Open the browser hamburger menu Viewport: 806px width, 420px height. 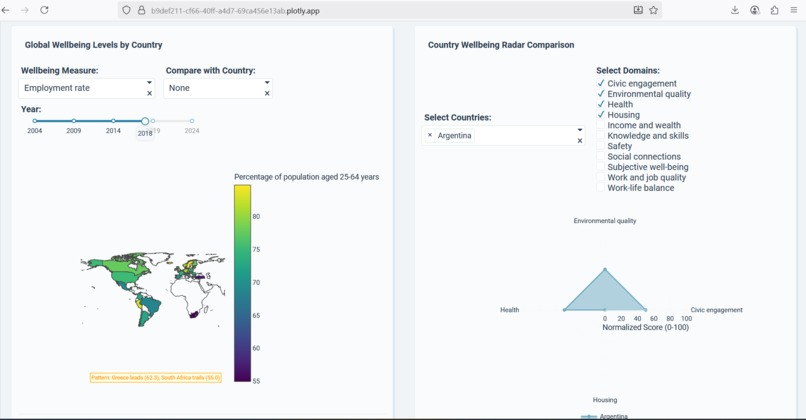(794, 10)
